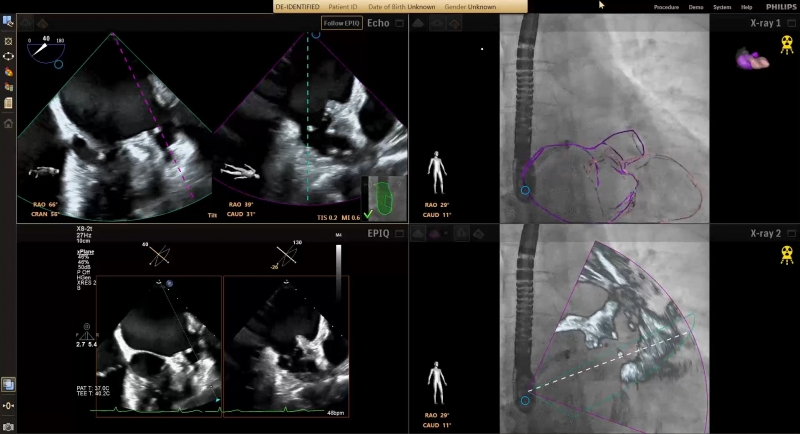Open the notes document icon in sidebar
The height and width of the screenshot is (434, 800).
pyautogui.click(x=8, y=103)
